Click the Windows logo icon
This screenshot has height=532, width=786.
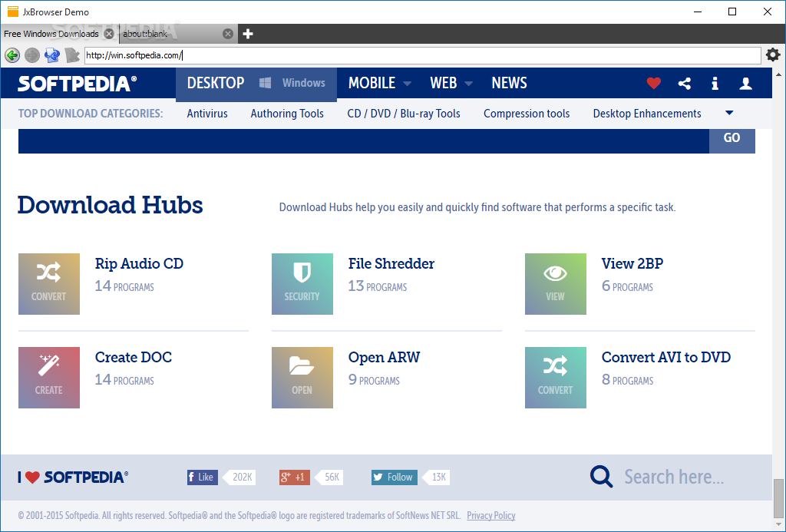click(x=265, y=83)
